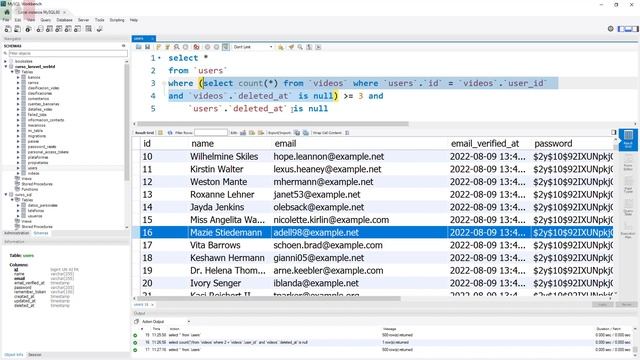Open the Server menu
The image size is (640, 360).
(83, 20)
